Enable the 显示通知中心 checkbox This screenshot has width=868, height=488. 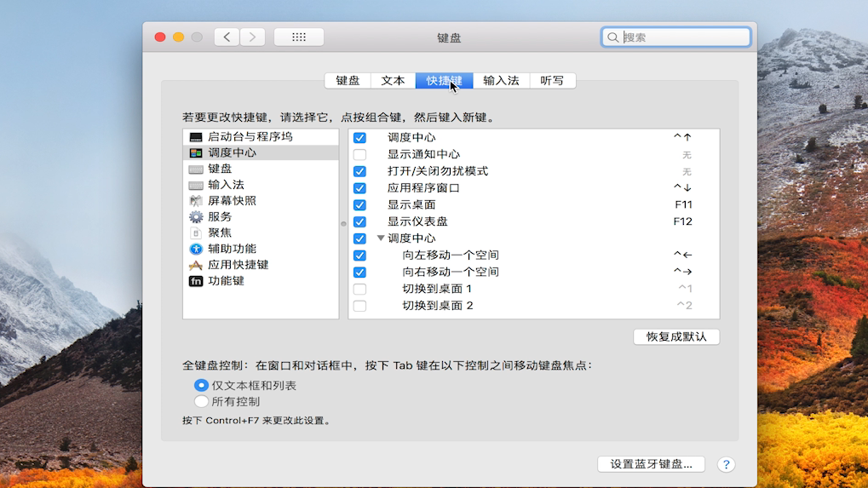[x=359, y=155]
